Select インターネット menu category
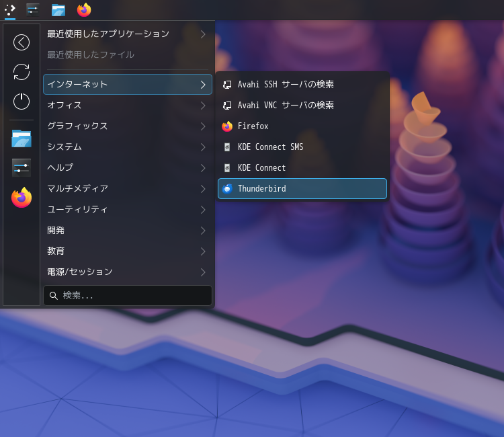Viewport: 504px width, 437px height. coord(128,84)
